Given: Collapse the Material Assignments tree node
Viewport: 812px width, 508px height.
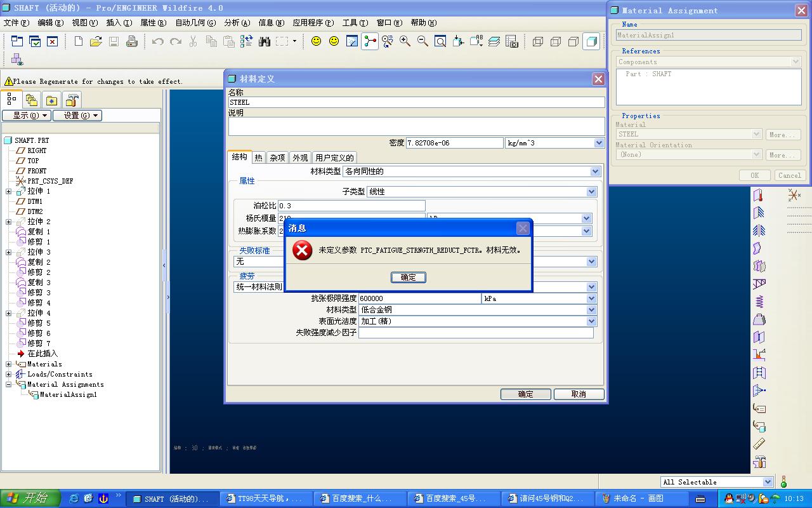Looking at the screenshot, I should pyautogui.click(x=9, y=384).
